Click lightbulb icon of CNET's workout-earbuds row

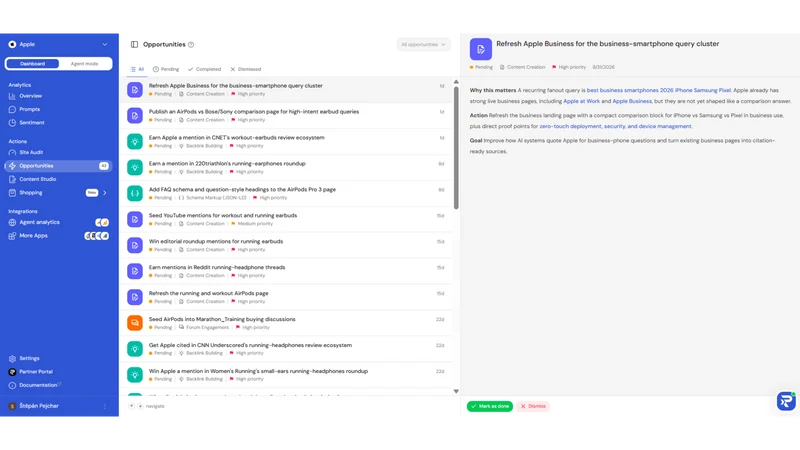[135, 141]
